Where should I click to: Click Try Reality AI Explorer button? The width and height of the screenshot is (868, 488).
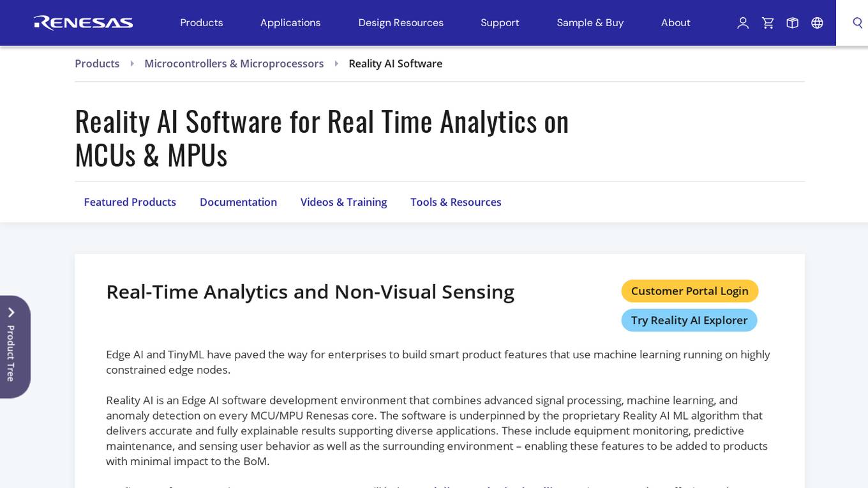689,321
